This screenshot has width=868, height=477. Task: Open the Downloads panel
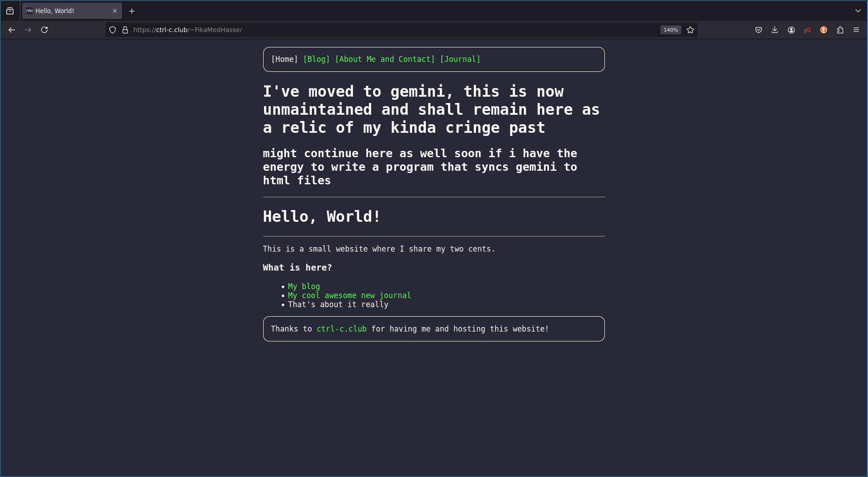pos(775,30)
